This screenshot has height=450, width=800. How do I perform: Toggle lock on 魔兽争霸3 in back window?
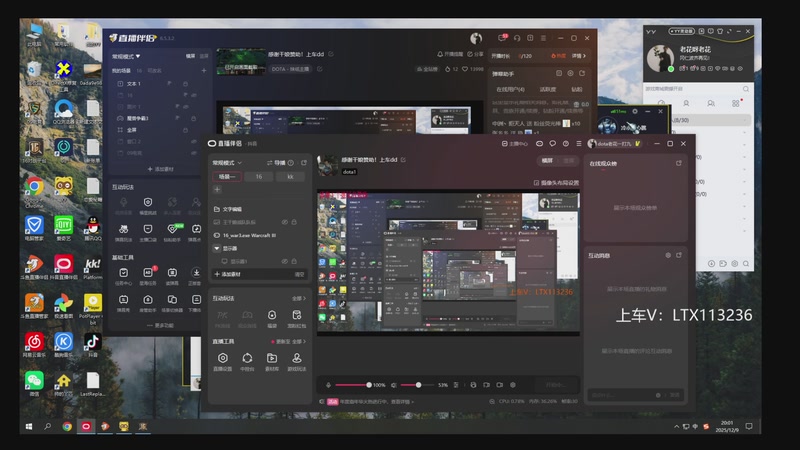point(193,118)
